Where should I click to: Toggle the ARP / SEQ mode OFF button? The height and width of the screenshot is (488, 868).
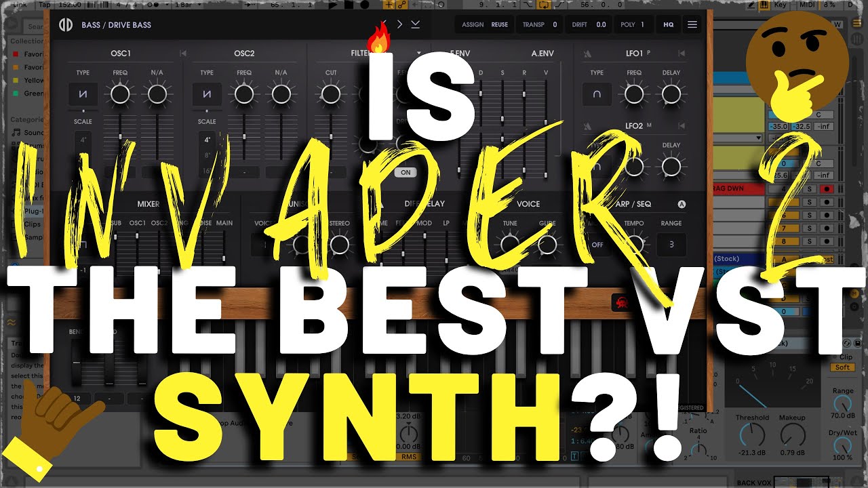pos(597,245)
